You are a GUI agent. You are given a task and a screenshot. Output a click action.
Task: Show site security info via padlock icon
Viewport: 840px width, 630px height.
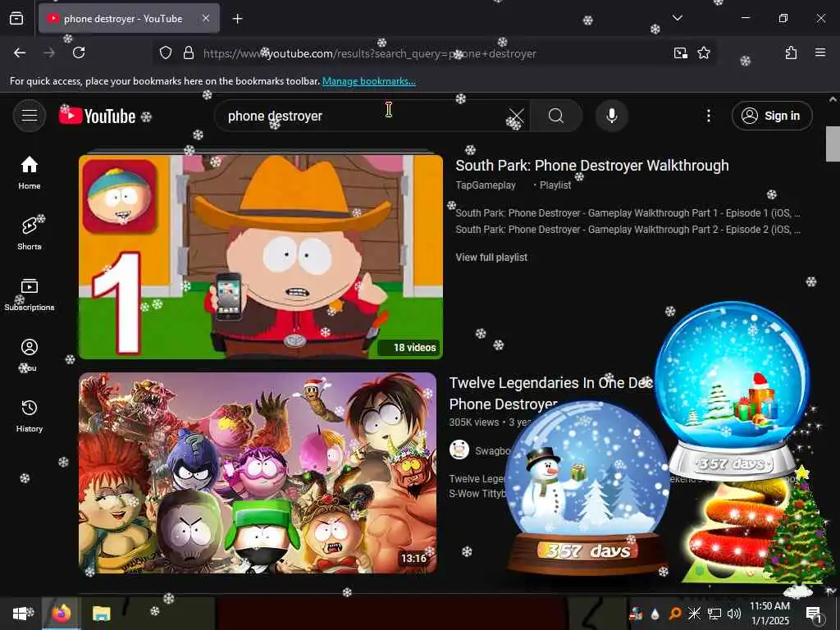[189, 53]
